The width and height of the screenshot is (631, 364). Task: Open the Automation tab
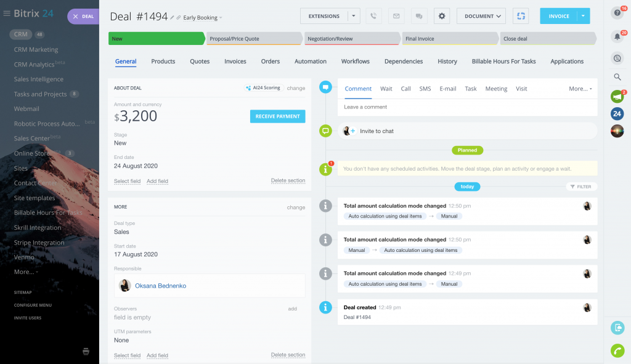(x=311, y=62)
